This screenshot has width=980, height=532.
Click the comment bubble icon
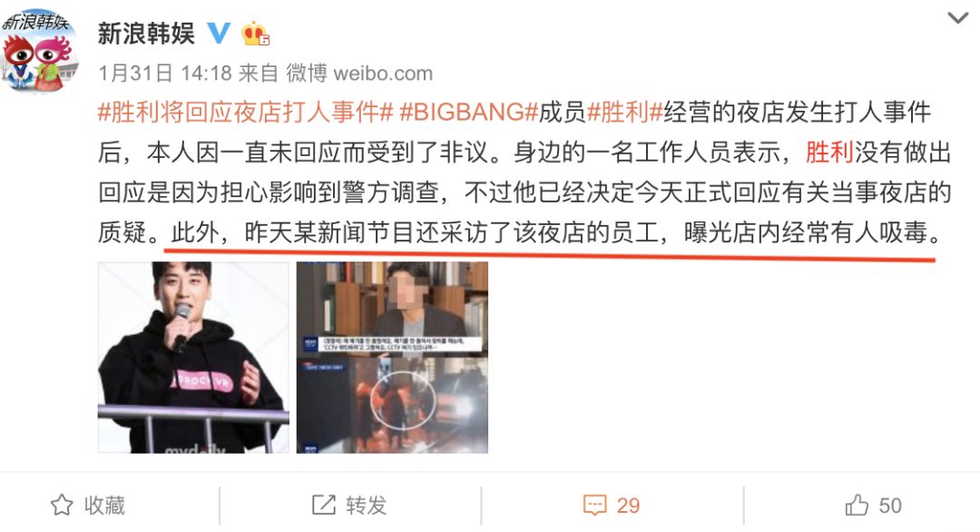pos(594,505)
